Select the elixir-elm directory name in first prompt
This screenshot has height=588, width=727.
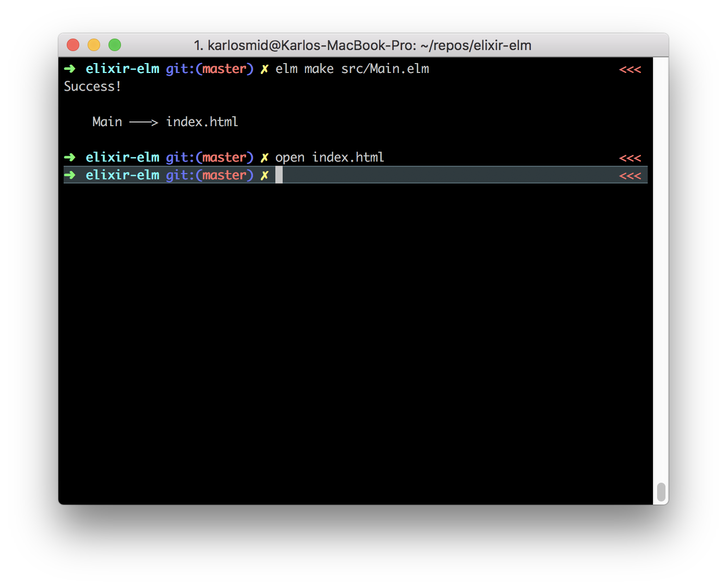pos(123,68)
